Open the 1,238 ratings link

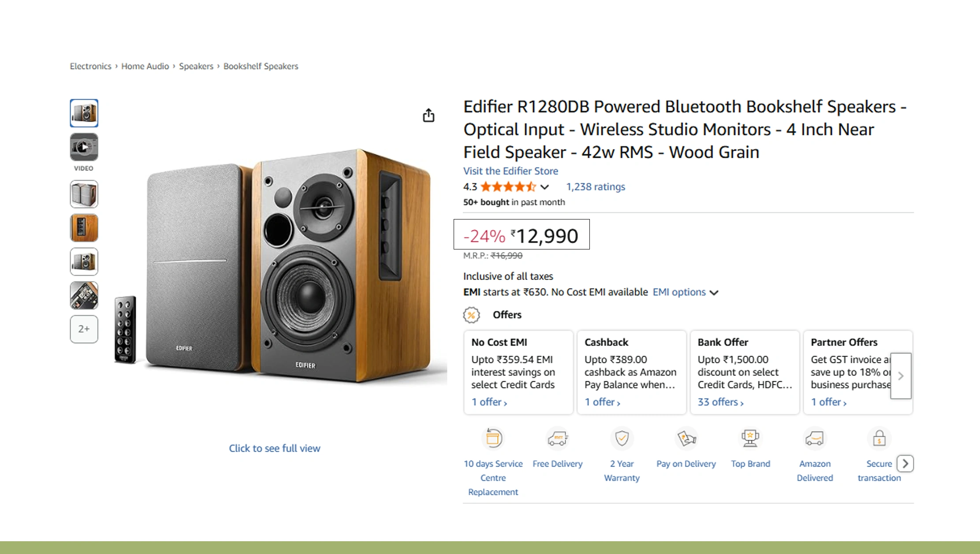pos(595,187)
